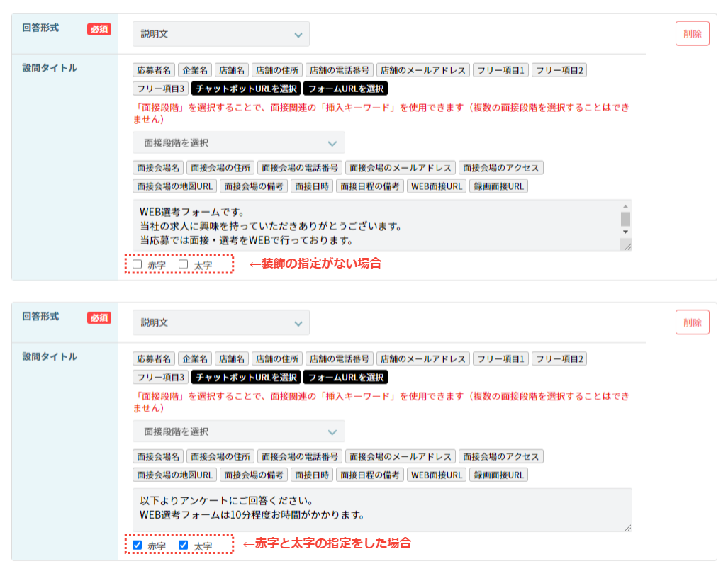Select チャットボットURLを選択 in the second block
Viewport: 728px width, 576px height.
point(246,378)
